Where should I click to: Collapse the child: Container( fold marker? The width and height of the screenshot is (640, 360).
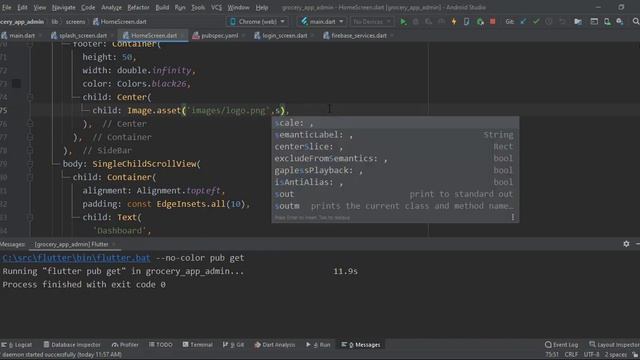(30, 177)
